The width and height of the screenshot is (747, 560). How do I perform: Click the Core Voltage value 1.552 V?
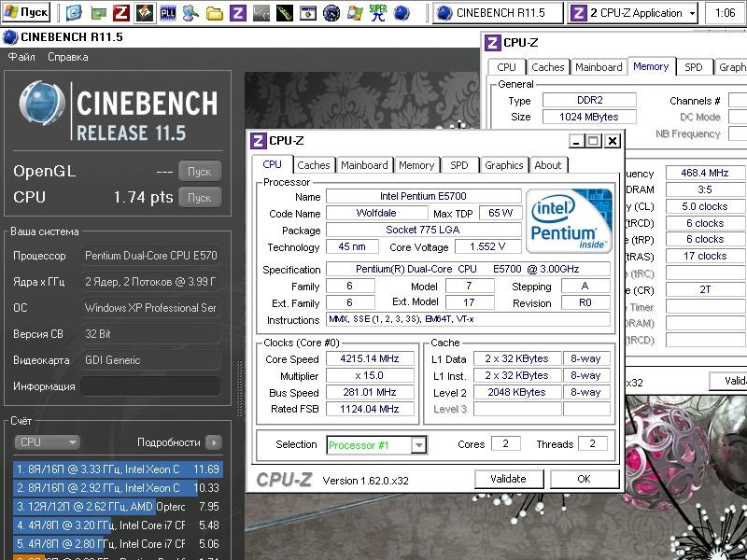[x=487, y=246]
